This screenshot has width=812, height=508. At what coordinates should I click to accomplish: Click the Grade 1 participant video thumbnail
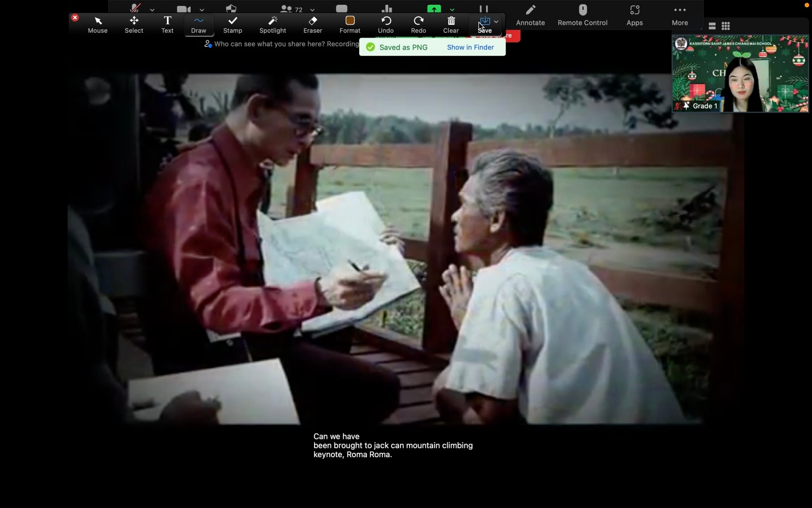[740, 74]
